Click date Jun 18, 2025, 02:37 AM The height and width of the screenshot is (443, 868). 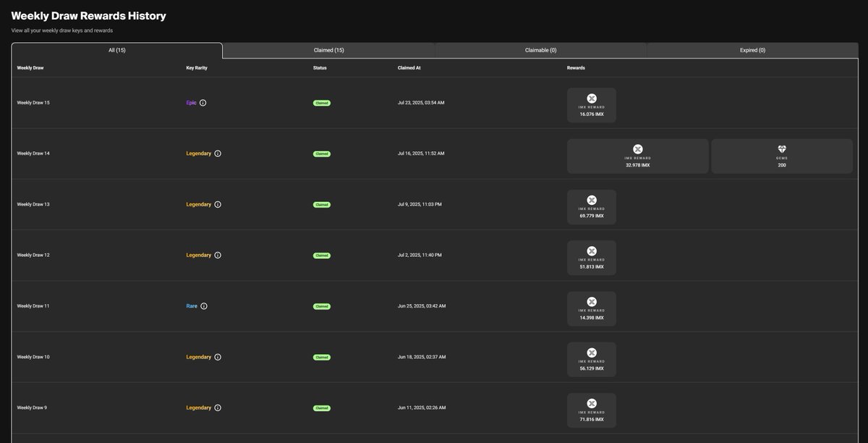[422, 357]
